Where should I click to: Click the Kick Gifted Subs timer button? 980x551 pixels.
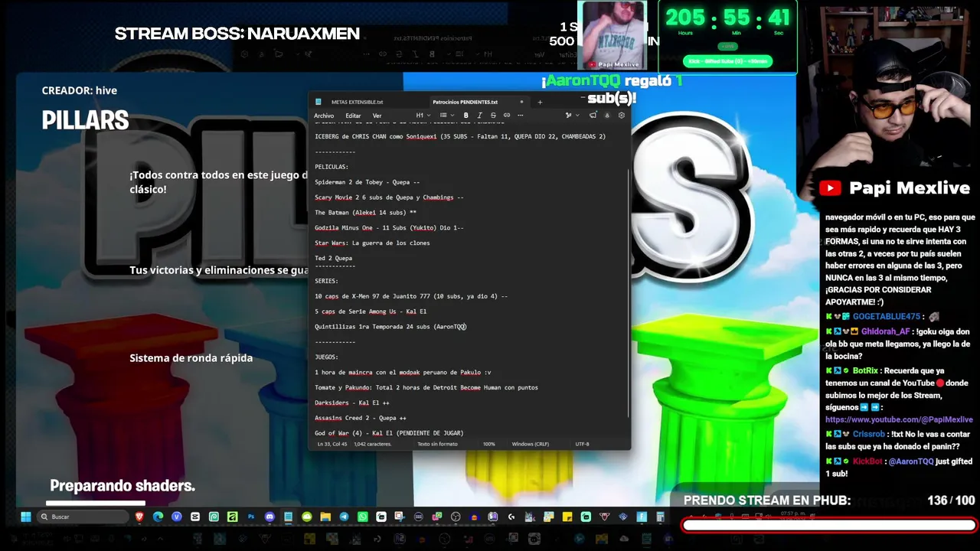[727, 61]
